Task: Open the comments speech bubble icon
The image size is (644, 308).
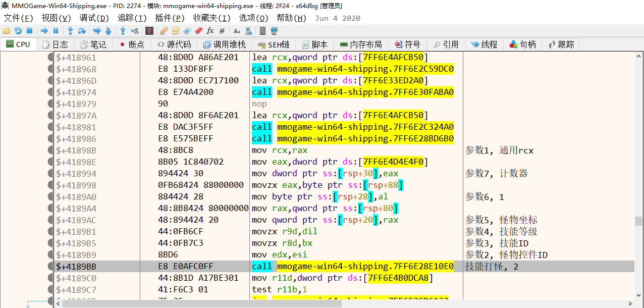Action: point(176,31)
